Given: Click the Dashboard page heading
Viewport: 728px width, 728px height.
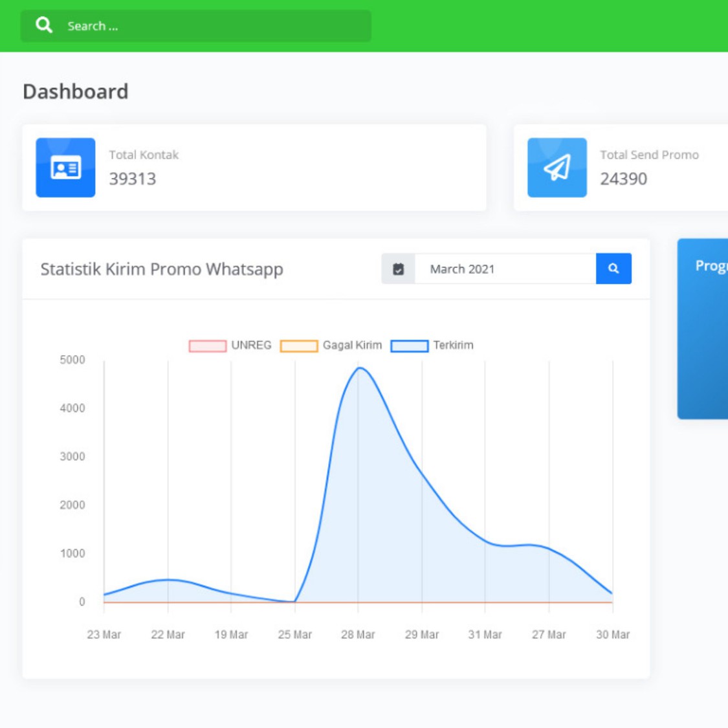Looking at the screenshot, I should [x=76, y=92].
